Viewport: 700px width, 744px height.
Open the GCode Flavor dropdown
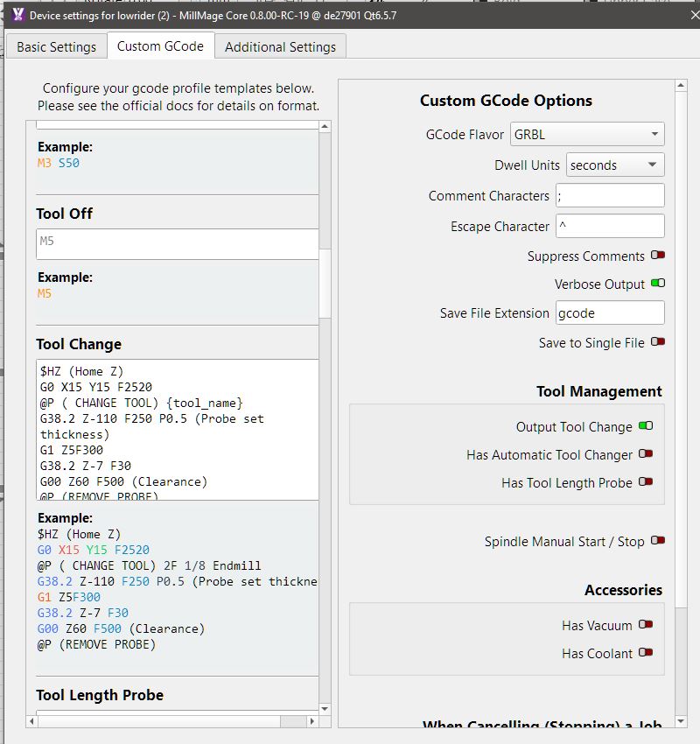587,134
